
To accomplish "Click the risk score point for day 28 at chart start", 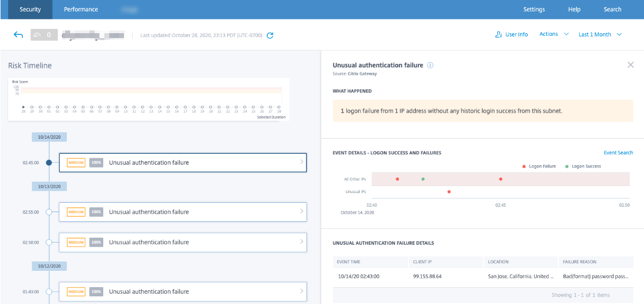I will coord(23,107).
